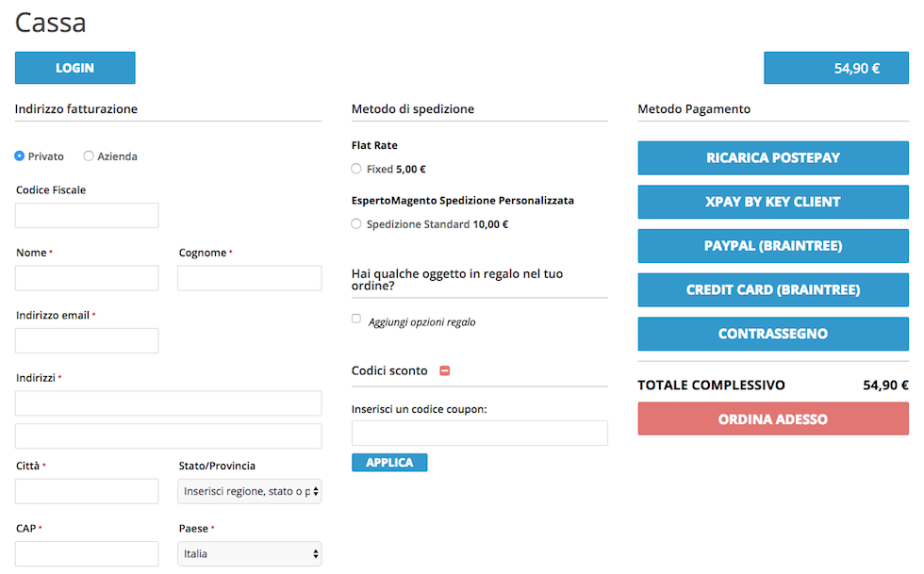Choose PayPal (Braintree) payment
Image resolution: width=924 pixels, height=574 pixels.
coord(773,246)
